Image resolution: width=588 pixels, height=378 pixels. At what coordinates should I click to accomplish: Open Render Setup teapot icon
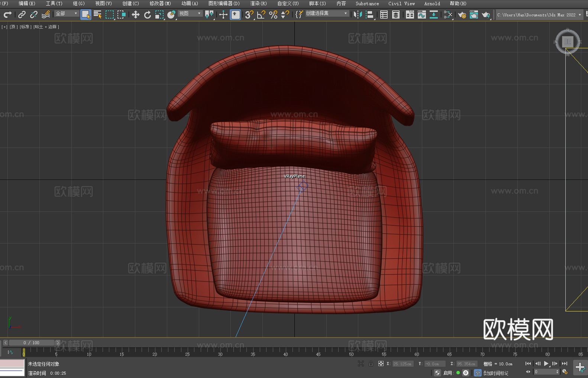(x=462, y=14)
